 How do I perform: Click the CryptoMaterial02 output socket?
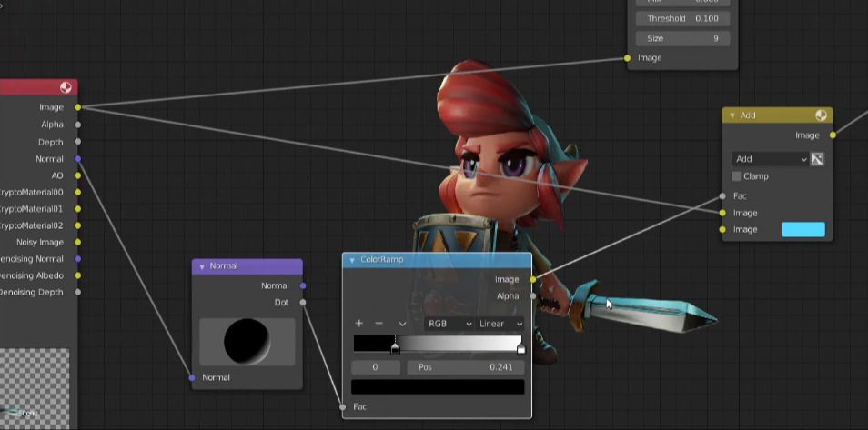tap(77, 225)
